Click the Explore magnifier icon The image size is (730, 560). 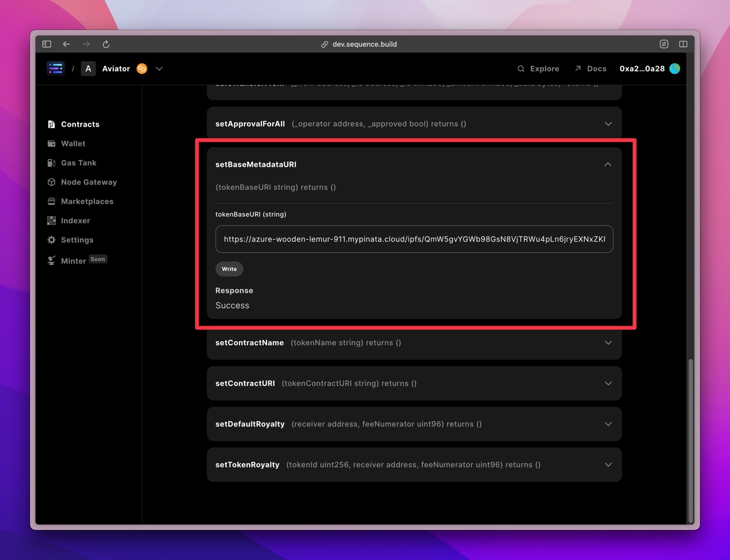pos(520,68)
